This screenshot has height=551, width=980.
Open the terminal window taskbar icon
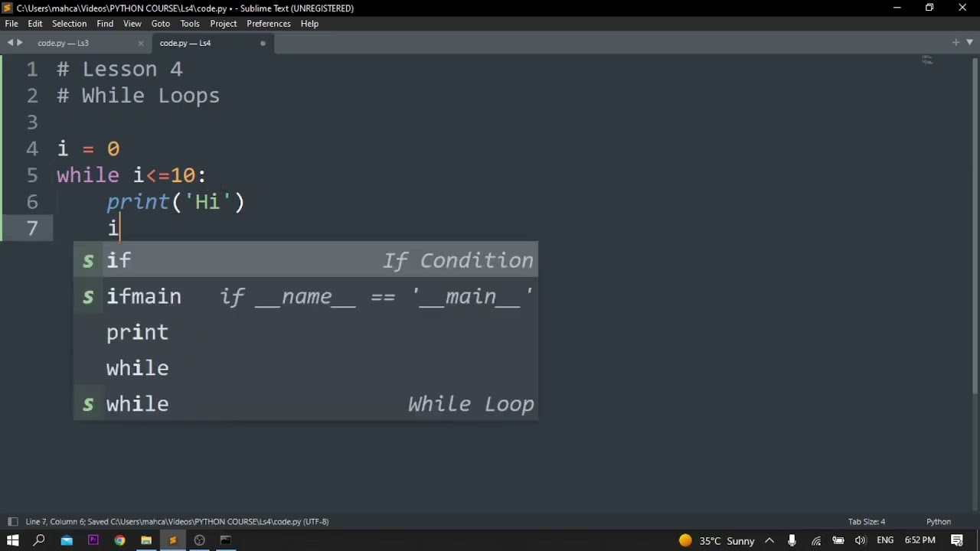(226, 540)
